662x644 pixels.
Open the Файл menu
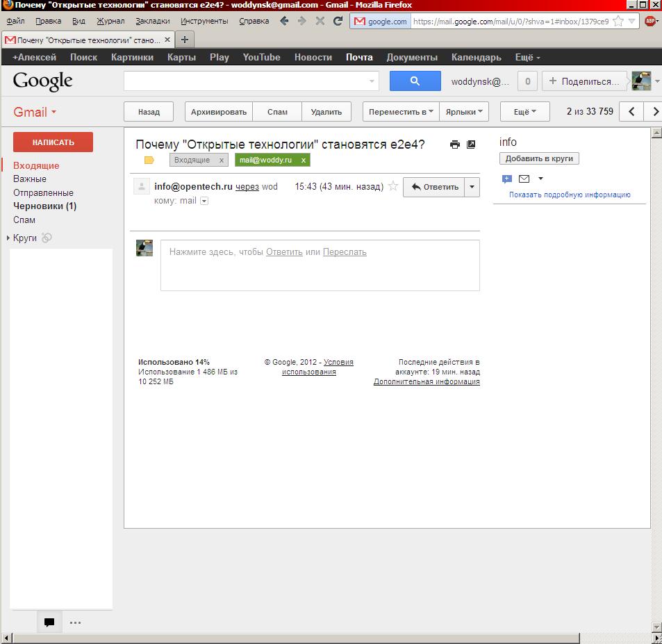point(15,21)
